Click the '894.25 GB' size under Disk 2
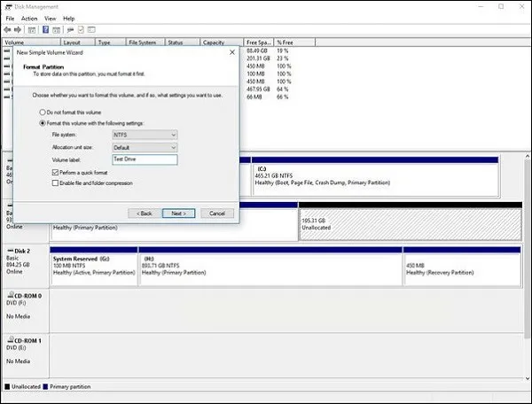Image resolution: width=532 pixels, height=404 pixels. 18,265
